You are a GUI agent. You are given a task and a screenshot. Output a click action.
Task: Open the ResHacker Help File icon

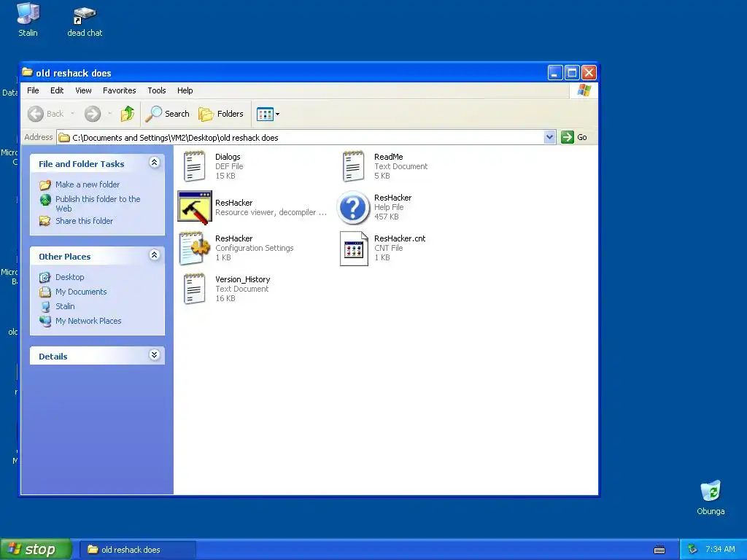coord(353,208)
